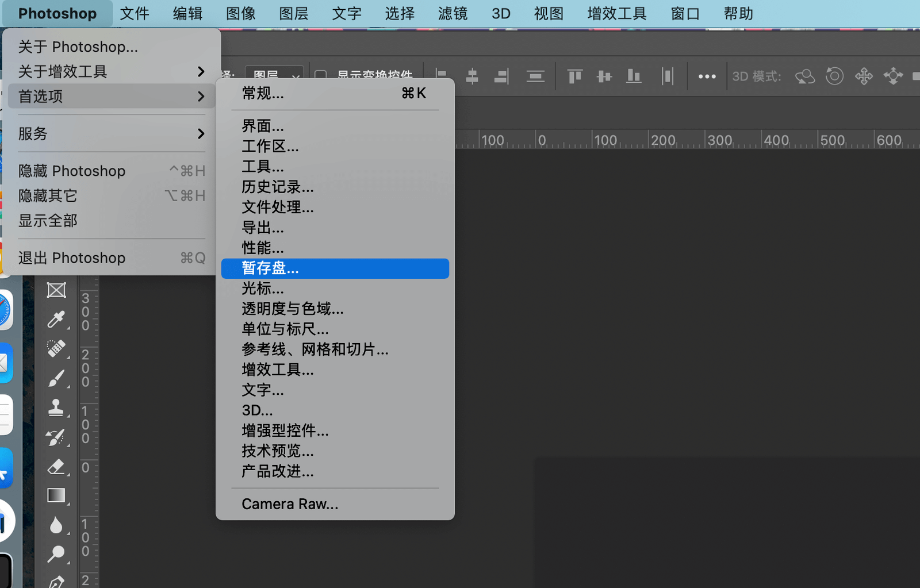Select the Brush tool
Screen dimensions: 920x588
click(x=56, y=378)
